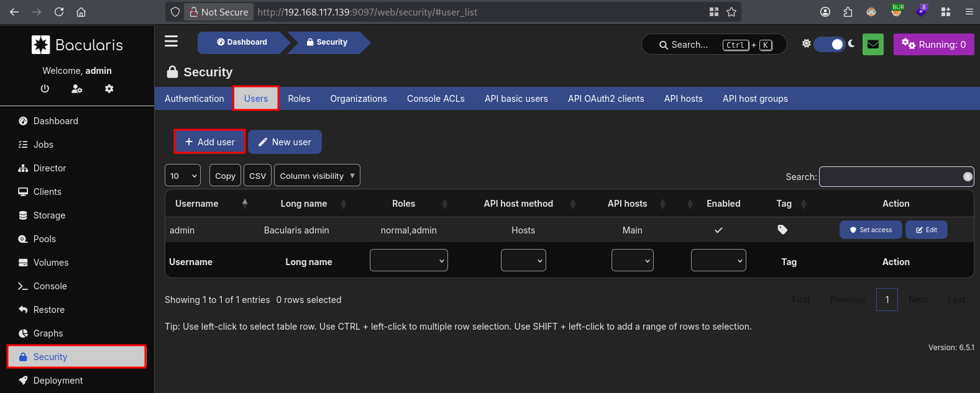
Task: Open the Running: 0 jobs indicator
Action: [934, 45]
